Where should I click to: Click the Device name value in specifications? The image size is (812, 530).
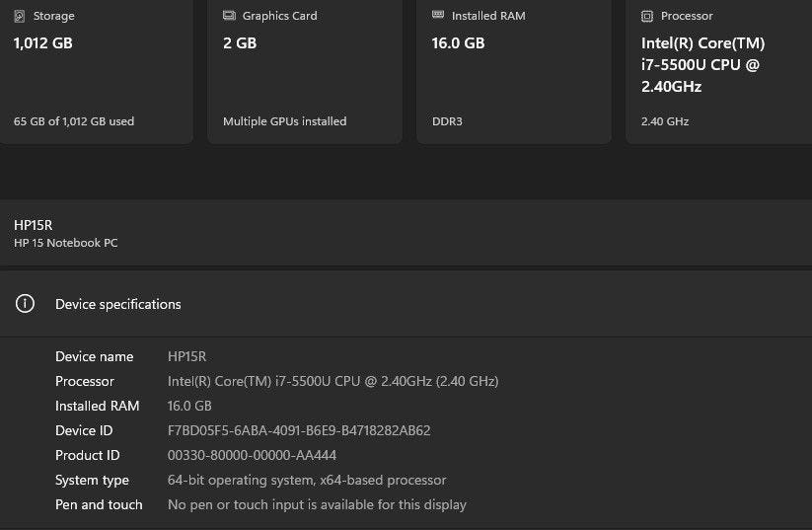click(186, 356)
